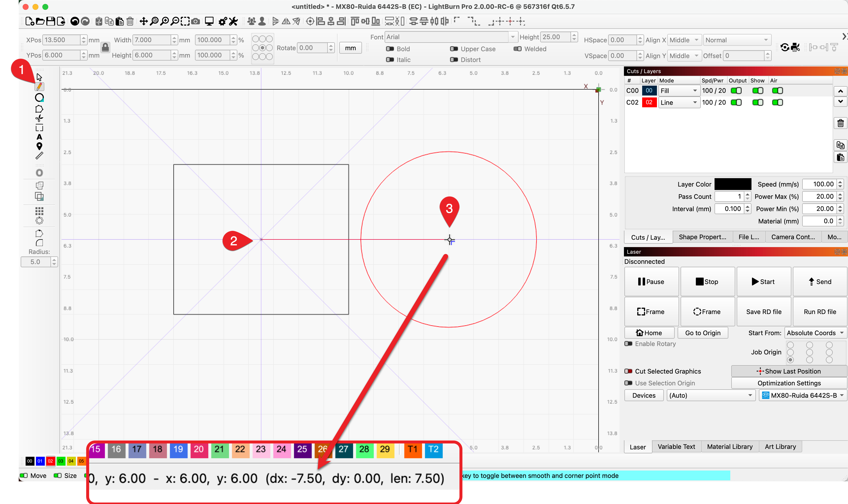Click the Go to Origin button
This screenshot has width=848, height=504.
coord(702,333)
